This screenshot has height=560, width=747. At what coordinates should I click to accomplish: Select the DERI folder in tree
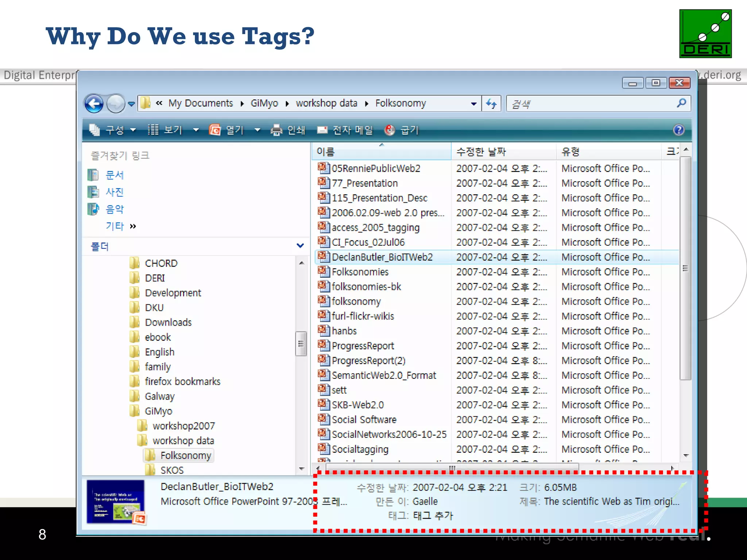[x=155, y=278]
